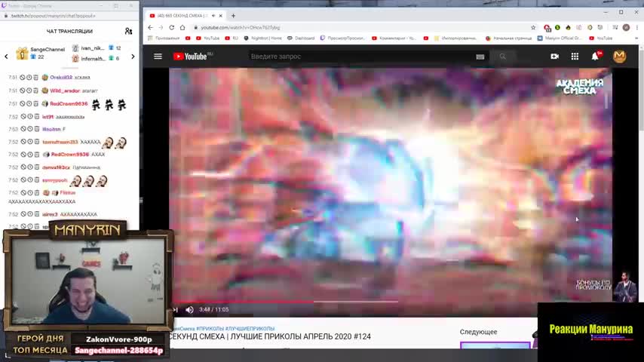Close the YouTube browser tab

tap(220, 16)
